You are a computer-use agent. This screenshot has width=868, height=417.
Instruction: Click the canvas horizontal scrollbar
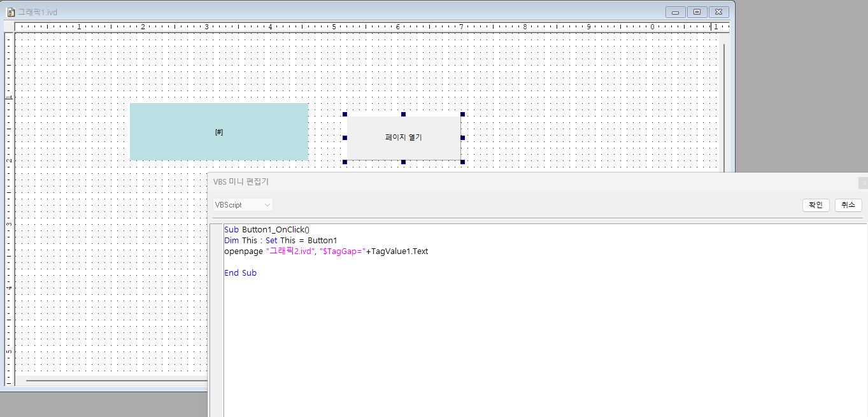pos(115,380)
